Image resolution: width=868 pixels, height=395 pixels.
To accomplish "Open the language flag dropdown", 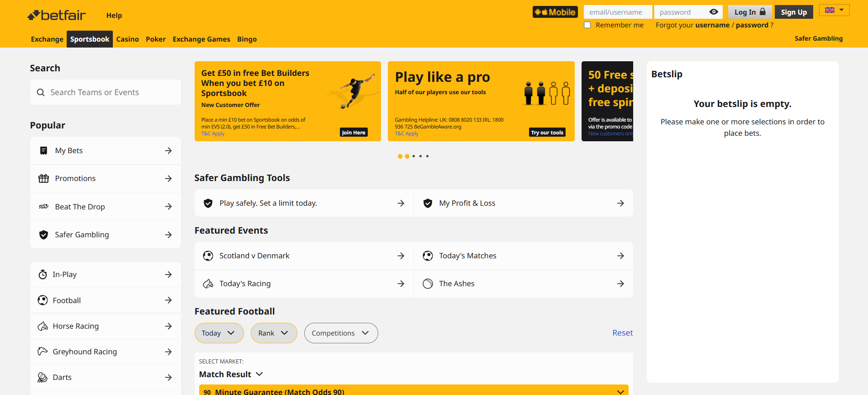I will click(x=834, y=10).
